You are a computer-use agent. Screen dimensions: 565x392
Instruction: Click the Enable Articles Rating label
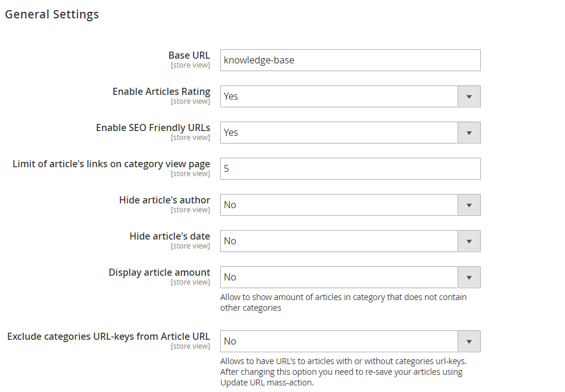[161, 92]
